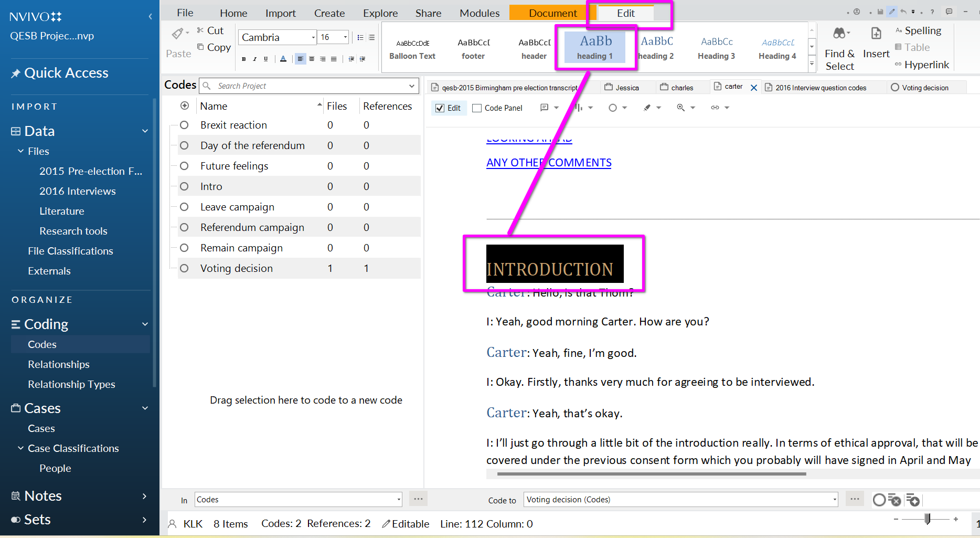Click the Insert document icon
Image resolution: width=980 pixels, height=538 pixels.
click(876, 34)
